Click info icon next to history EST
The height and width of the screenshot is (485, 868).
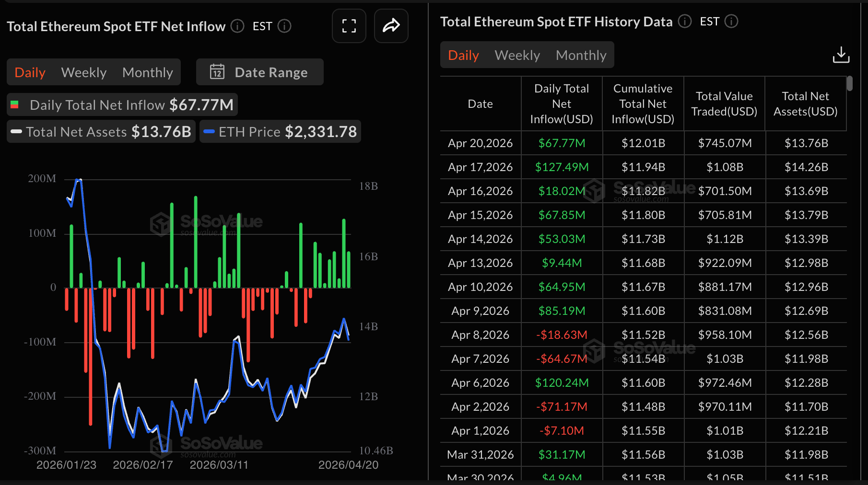click(731, 21)
